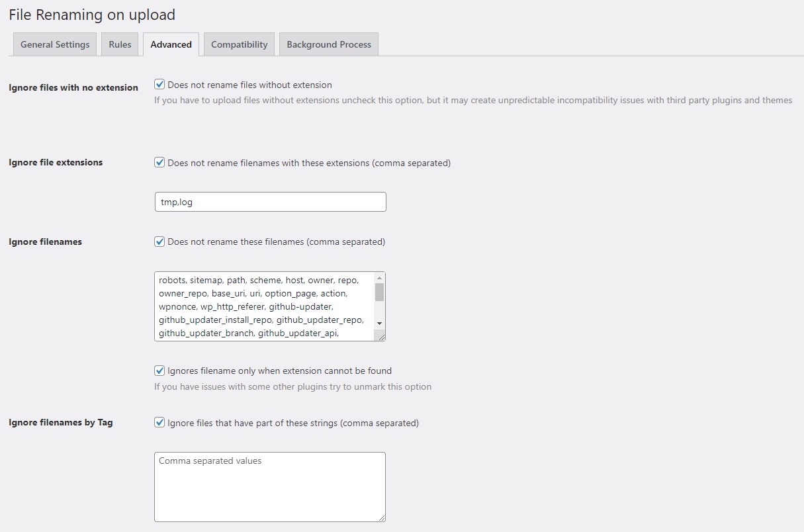The width and height of the screenshot is (804, 532).
Task: Click the resize handle of the Tag text area
Action: pos(382,520)
